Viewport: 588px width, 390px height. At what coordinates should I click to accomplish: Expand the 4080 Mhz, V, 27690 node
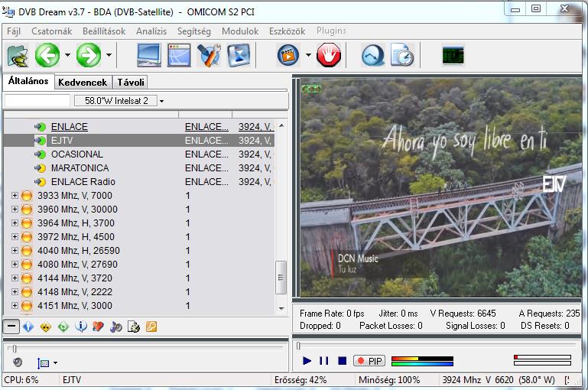point(15,264)
